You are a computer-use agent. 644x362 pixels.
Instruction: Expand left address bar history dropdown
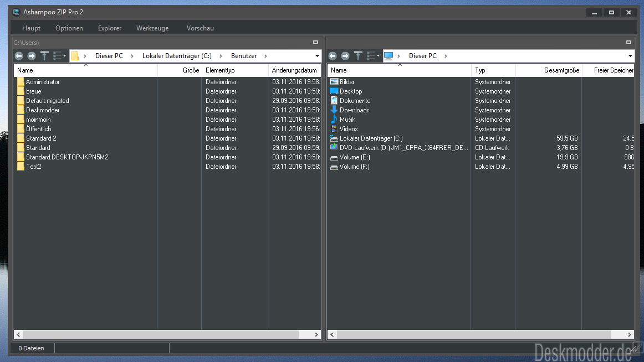point(317,56)
